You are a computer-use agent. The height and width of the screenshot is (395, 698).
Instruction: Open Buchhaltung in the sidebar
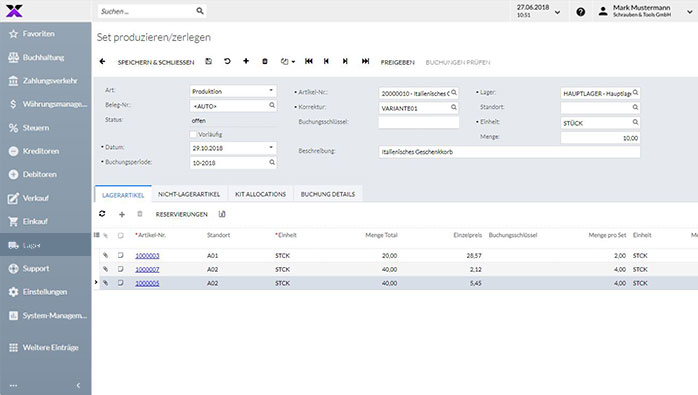[45, 57]
